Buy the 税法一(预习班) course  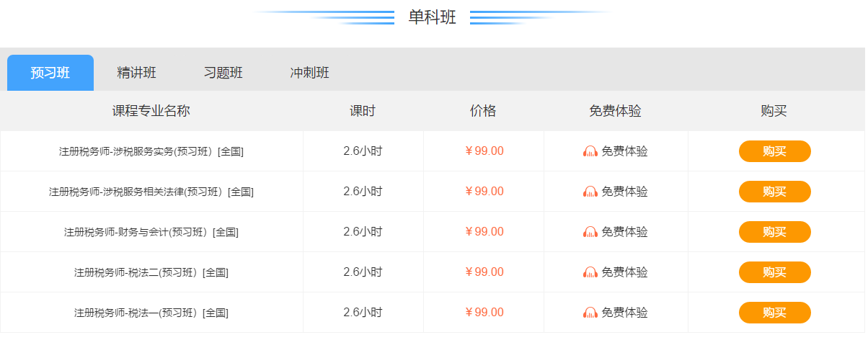tap(775, 313)
